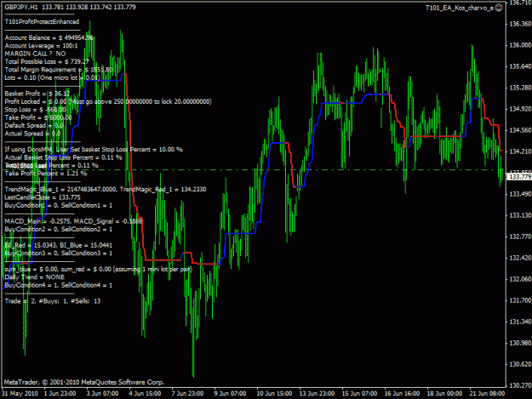The width and height of the screenshot is (532, 399).
Task: Click the Profit Locked line
Action: [x=108, y=102]
